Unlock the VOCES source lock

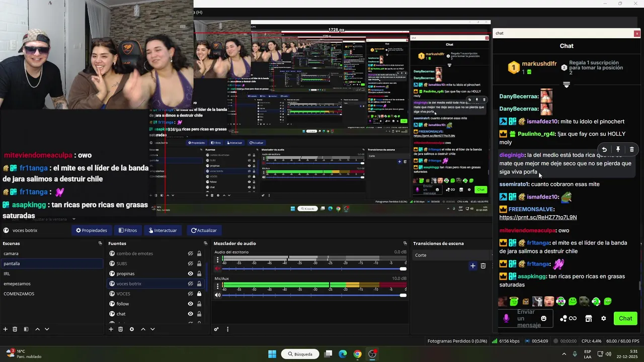coord(199,294)
